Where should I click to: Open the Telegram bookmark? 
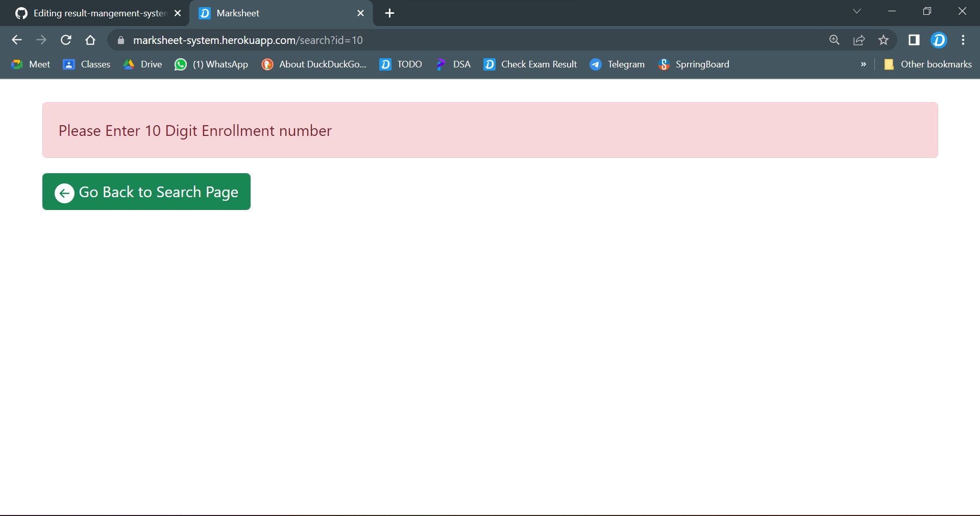click(617, 64)
